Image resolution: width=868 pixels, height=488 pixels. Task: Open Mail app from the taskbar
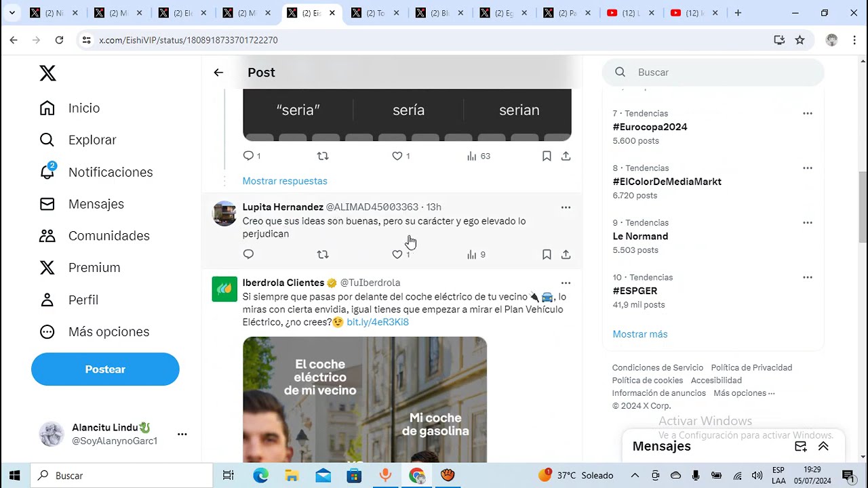(323, 475)
